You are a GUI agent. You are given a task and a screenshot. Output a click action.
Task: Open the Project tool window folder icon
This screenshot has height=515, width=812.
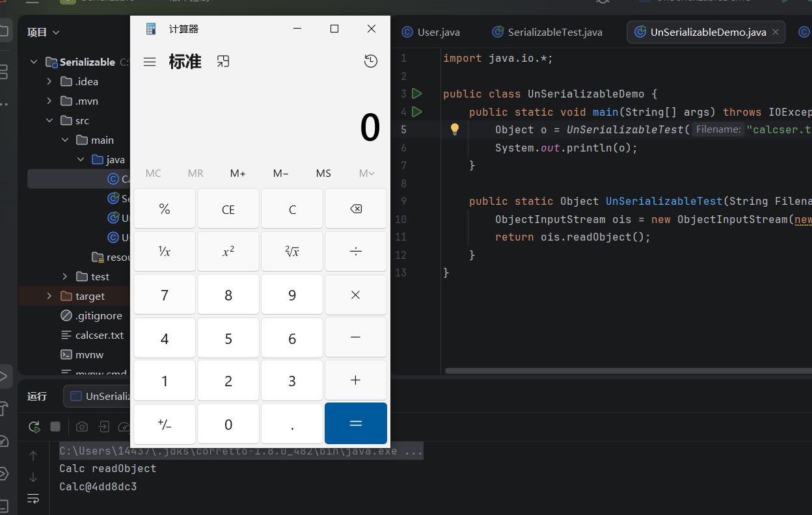(x=4, y=30)
